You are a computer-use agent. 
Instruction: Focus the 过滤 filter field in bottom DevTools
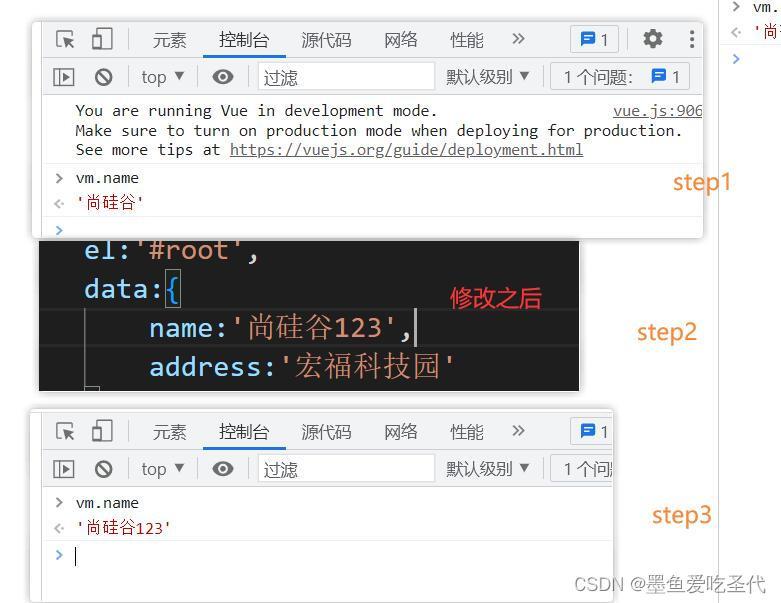(346, 469)
